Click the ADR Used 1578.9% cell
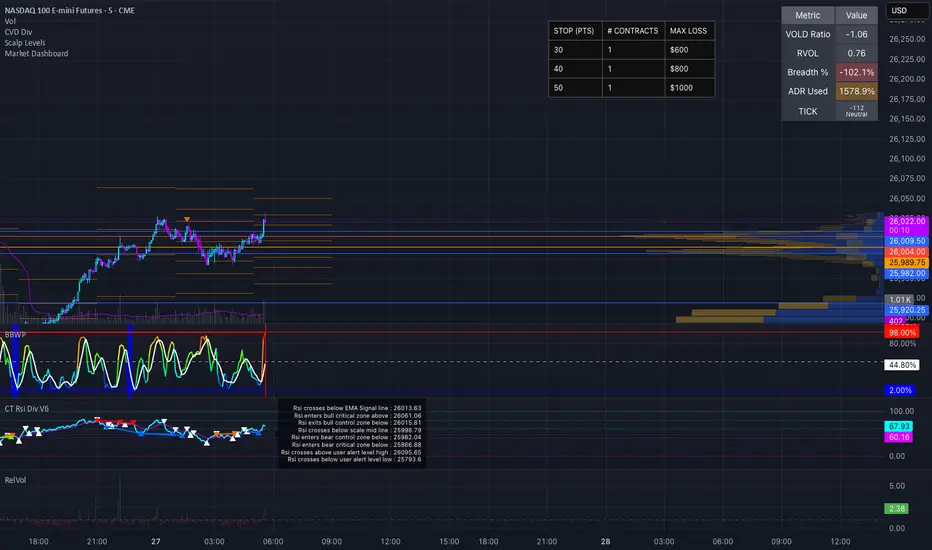 click(855, 91)
